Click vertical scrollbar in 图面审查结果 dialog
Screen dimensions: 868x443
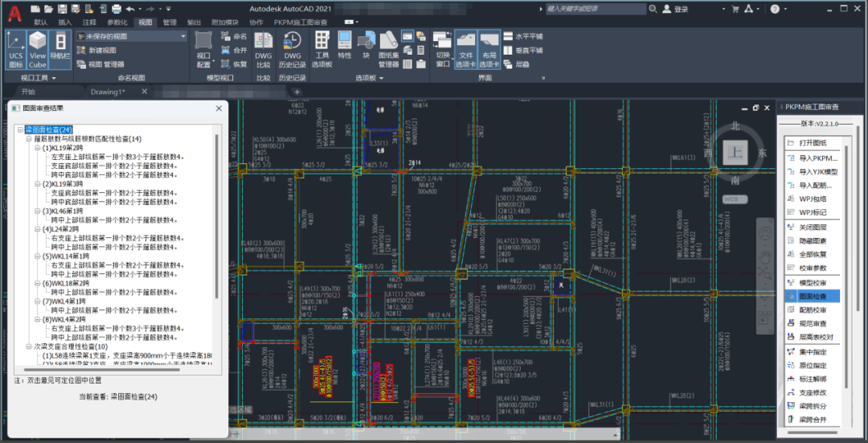pyautogui.click(x=216, y=216)
